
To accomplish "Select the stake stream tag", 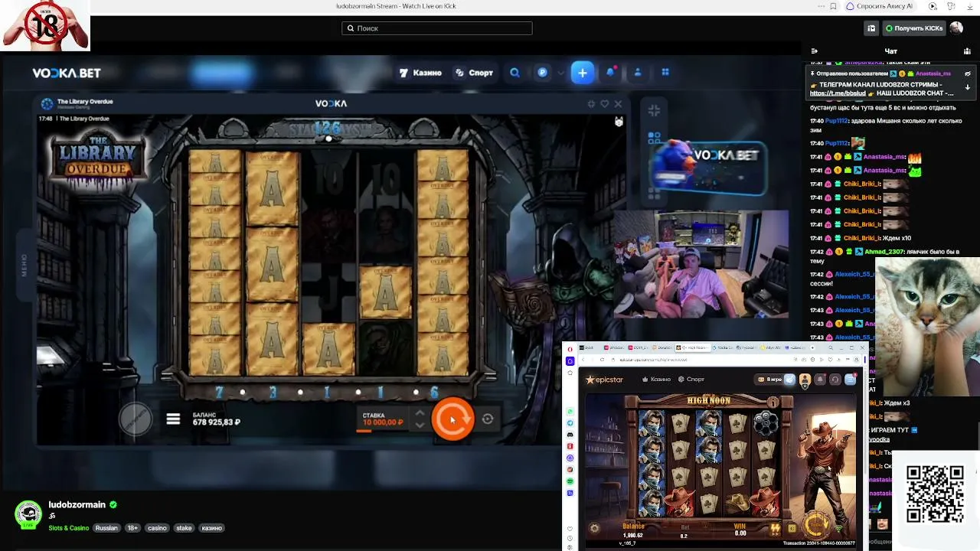I will pyautogui.click(x=184, y=528).
